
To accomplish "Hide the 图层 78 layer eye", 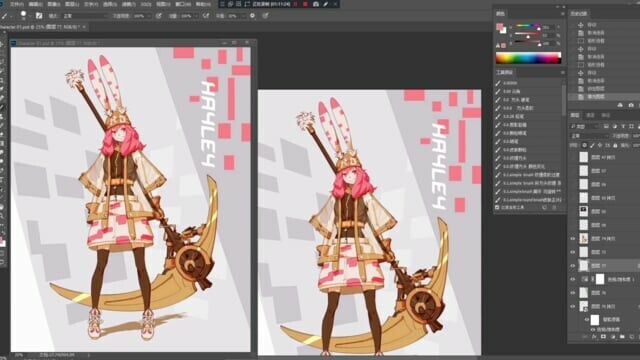I will [x=573, y=293].
